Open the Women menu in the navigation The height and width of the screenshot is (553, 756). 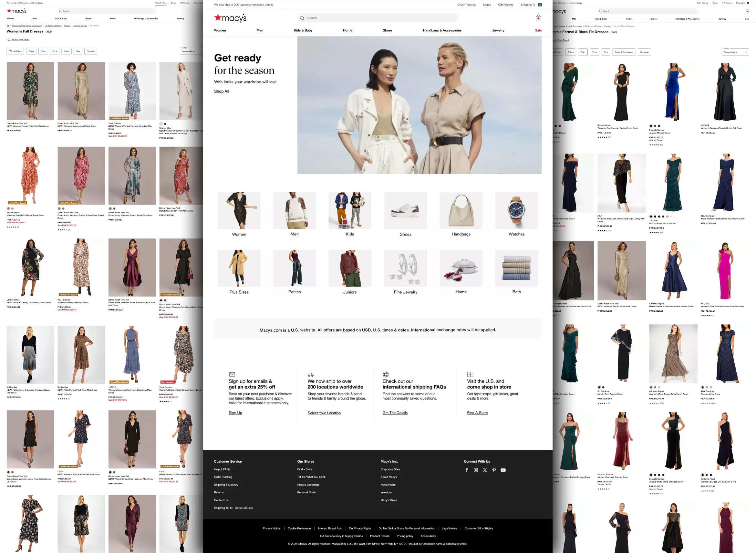[220, 30]
